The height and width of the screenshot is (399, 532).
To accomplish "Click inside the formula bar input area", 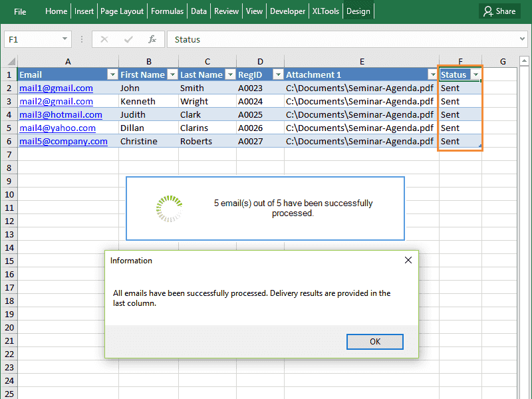I will coord(299,39).
